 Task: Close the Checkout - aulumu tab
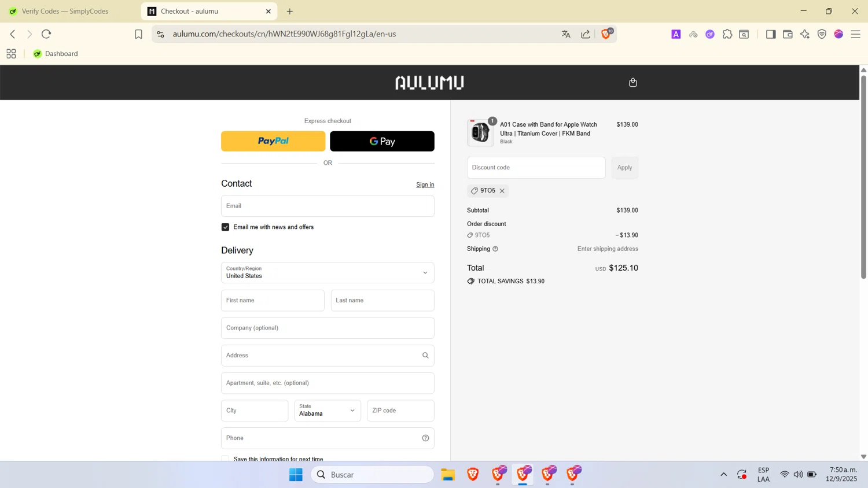click(269, 12)
